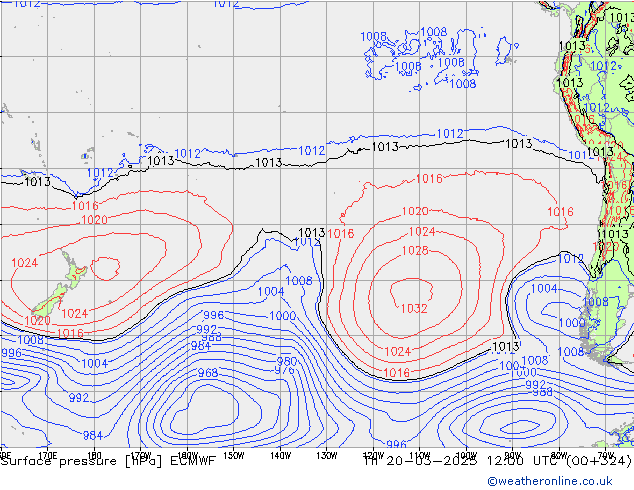The image size is (634, 490).
Task: Click the 130W longitude label
Action: (327, 456)
